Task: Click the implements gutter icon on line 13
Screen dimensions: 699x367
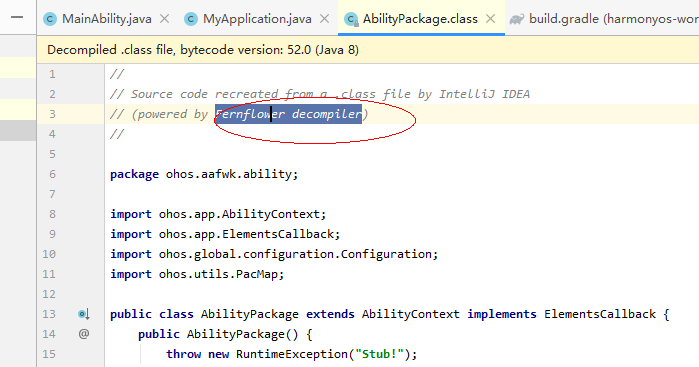Action: coord(84,314)
